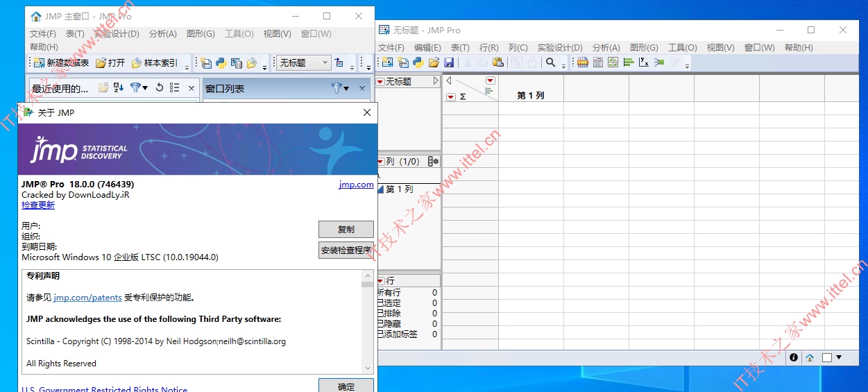
Task: Click scroll down arrow in patent text box
Action: click(x=368, y=368)
